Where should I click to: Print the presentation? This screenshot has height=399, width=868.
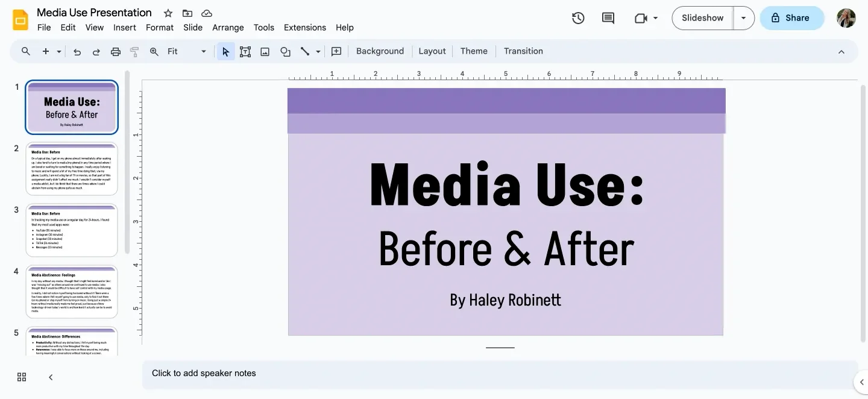pyautogui.click(x=116, y=51)
